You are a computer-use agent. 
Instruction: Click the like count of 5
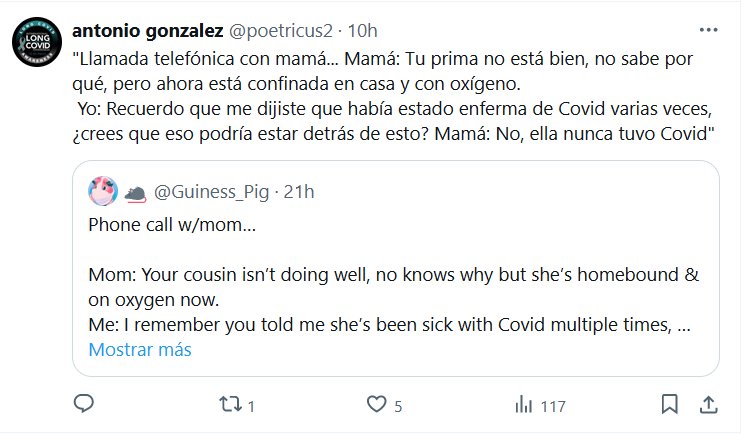tap(398, 406)
